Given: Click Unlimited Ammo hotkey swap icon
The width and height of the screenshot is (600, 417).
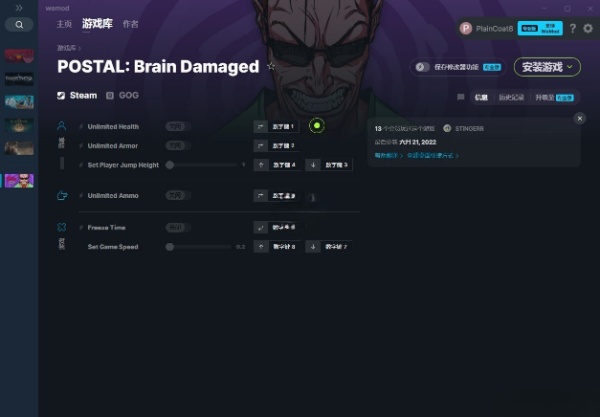Looking at the screenshot, I should (x=261, y=195).
